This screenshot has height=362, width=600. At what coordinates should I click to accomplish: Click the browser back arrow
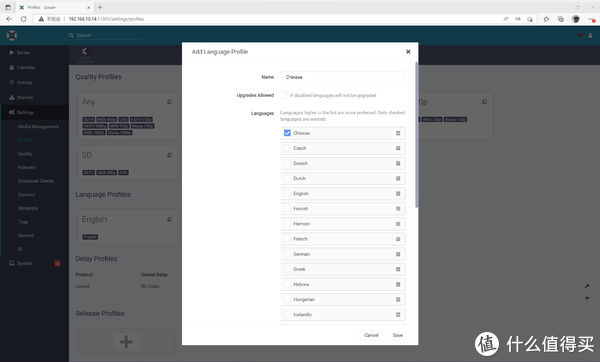pyautogui.click(x=9, y=19)
